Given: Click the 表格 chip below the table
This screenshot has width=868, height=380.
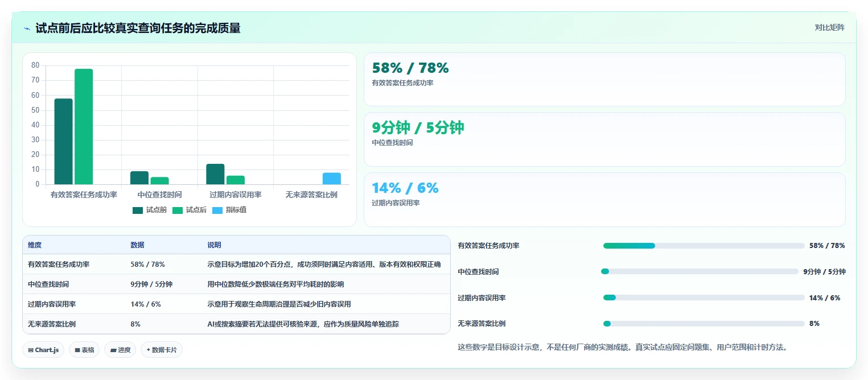Looking at the screenshot, I should 84,350.
